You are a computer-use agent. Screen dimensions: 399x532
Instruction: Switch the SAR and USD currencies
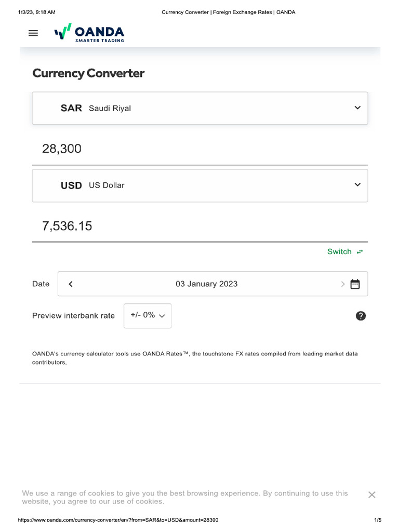[345, 252]
